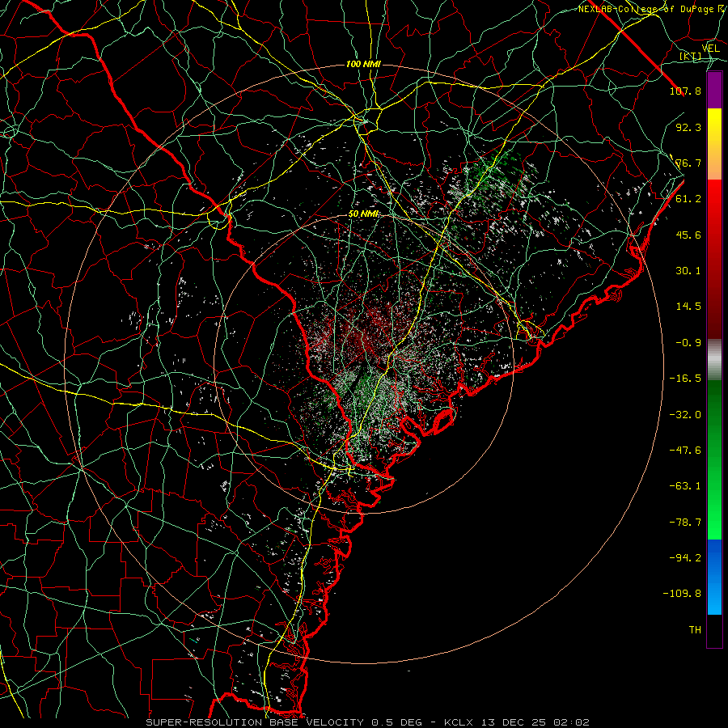Screen dimensions: 728x728
Task: Click the 107.8 value on the velocity scale
Action: click(685, 91)
